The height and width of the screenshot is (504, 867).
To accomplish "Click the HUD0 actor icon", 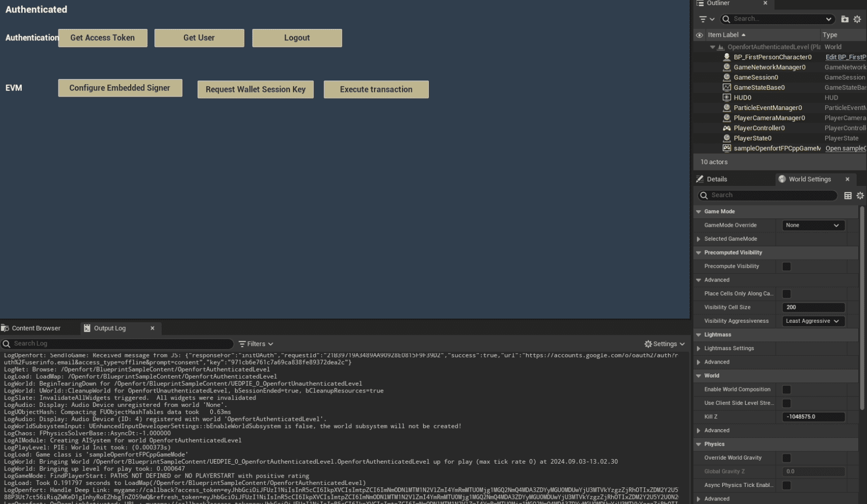I will point(726,98).
